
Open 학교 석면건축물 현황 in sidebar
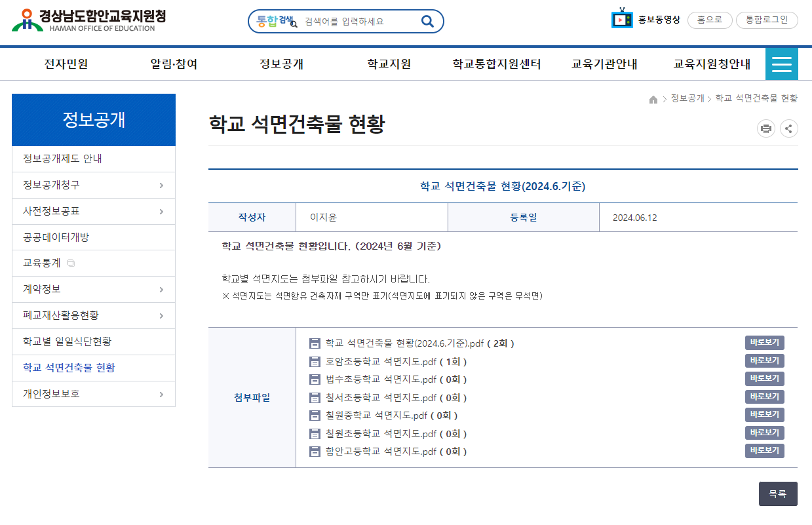[x=94, y=368]
